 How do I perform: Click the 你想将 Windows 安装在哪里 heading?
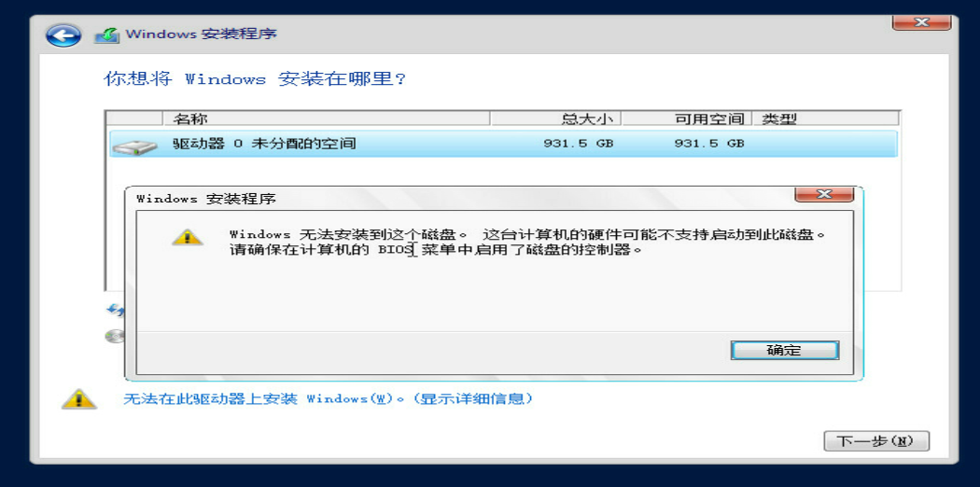[255, 79]
